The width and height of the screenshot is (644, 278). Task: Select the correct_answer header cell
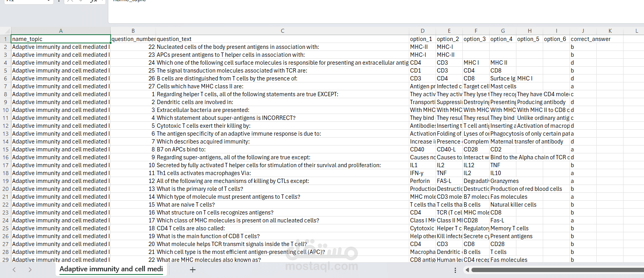coord(583,39)
